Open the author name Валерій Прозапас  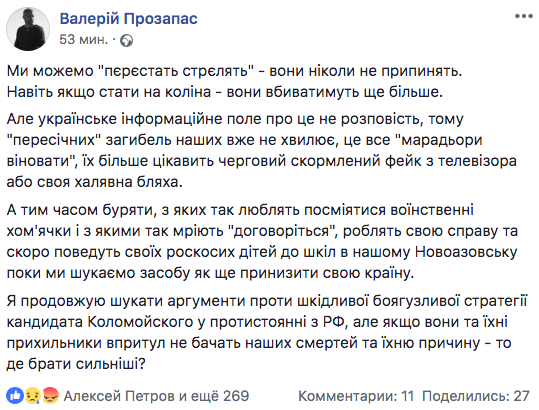[129, 19]
